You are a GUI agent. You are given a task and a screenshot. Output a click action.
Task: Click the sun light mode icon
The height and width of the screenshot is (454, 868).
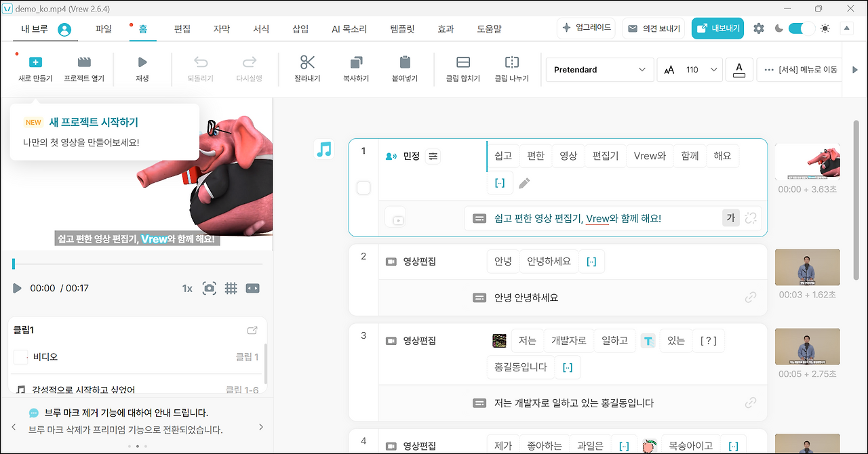point(825,28)
